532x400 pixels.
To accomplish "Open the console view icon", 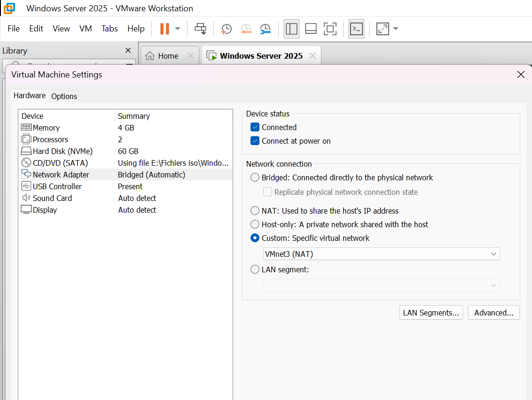I will point(357,29).
